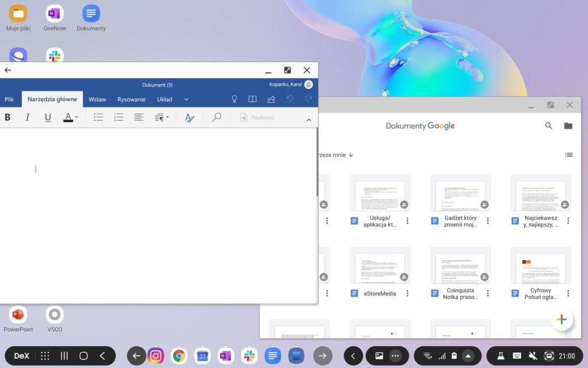Open more options for Gadżet który document
The image size is (588, 368).
point(488,221)
